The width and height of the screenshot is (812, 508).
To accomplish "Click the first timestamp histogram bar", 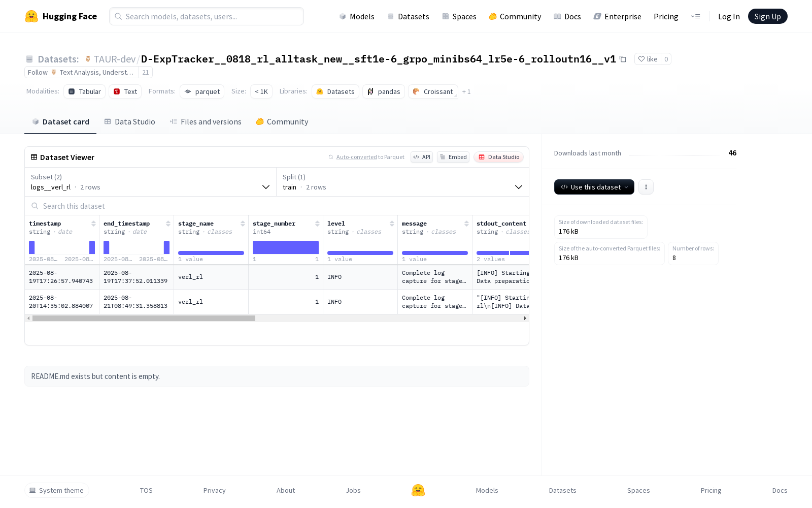I will click(x=32, y=247).
